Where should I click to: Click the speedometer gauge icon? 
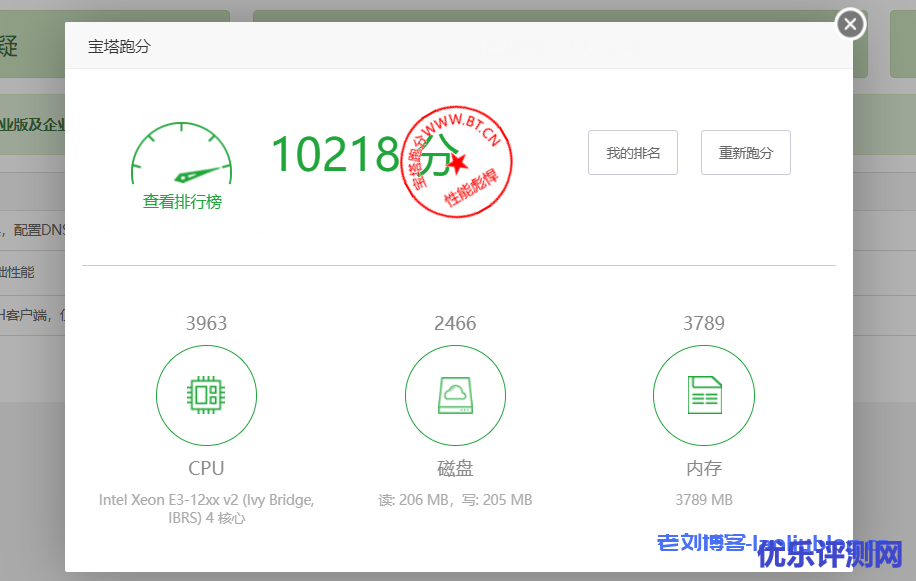182,153
